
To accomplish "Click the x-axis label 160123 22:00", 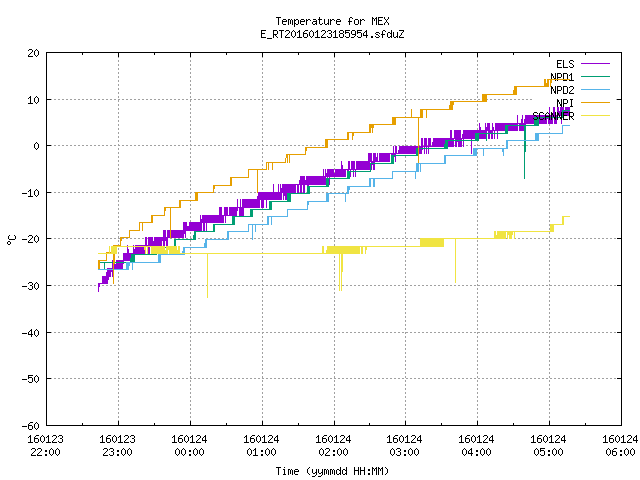I will click(x=45, y=446).
